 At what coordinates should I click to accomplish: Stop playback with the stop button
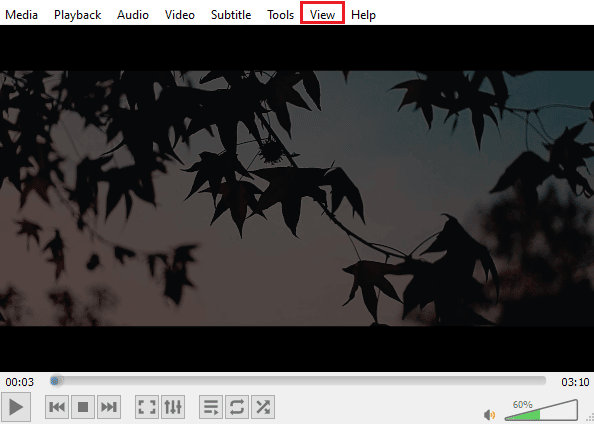[83, 407]
